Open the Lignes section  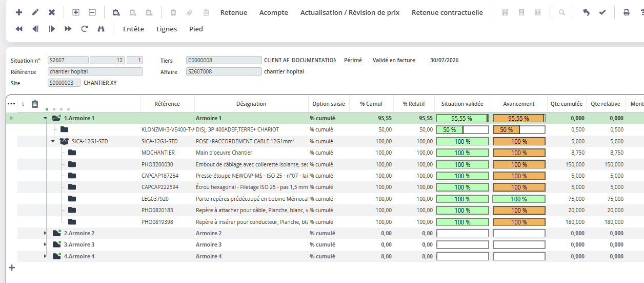(x=167, y=29)
